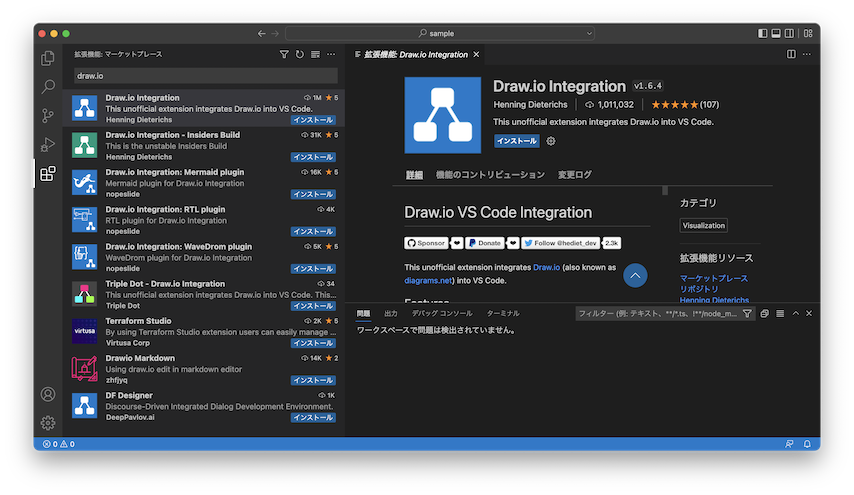
Task: Open the Accounts menu icon
Action: 48,394
